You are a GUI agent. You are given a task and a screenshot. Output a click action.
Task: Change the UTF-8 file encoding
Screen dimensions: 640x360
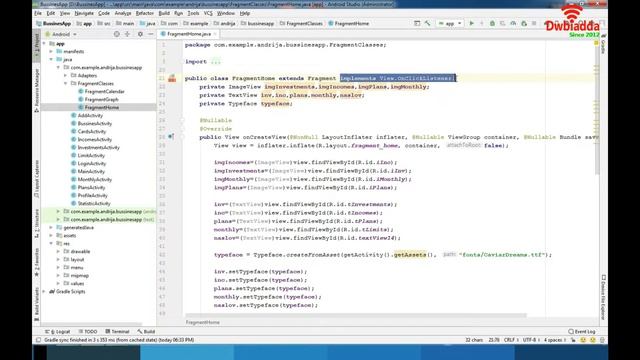(531, 340)
